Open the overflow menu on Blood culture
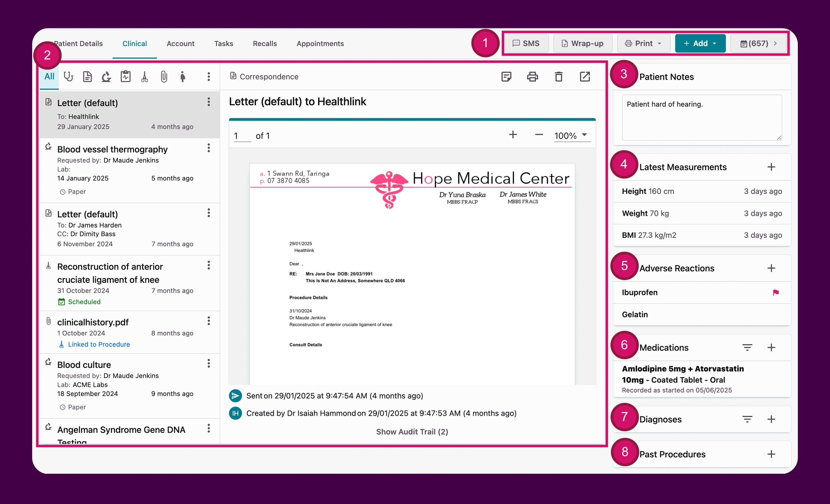 [x=209, y=364]
